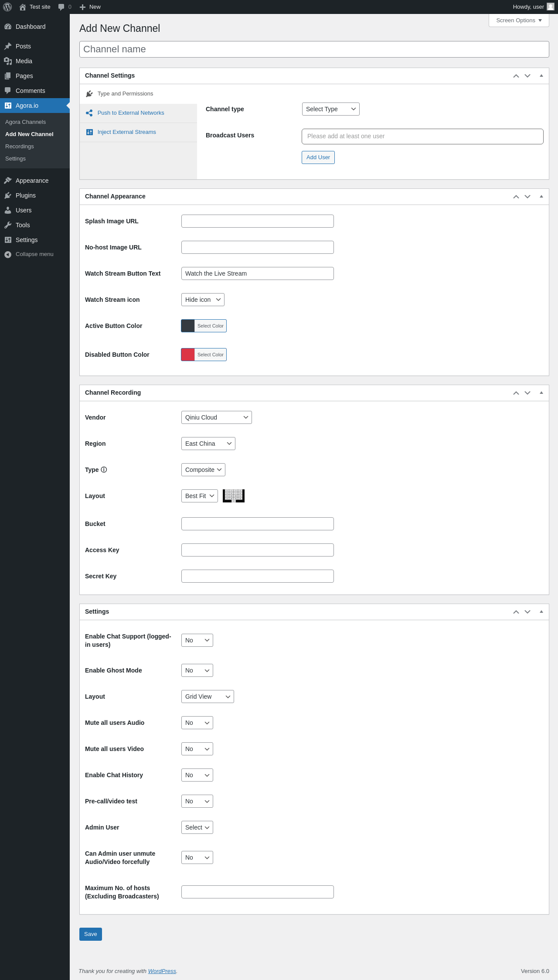Move Channel Recording panel up with arrow
558x980 pixels.
coord(516,393)
